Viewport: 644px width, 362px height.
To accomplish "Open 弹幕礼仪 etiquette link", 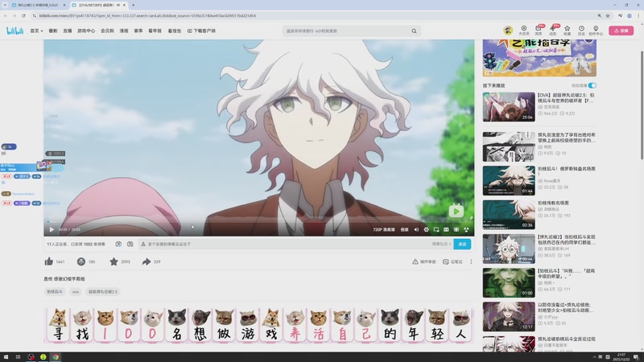I will (x=441, y=244).
